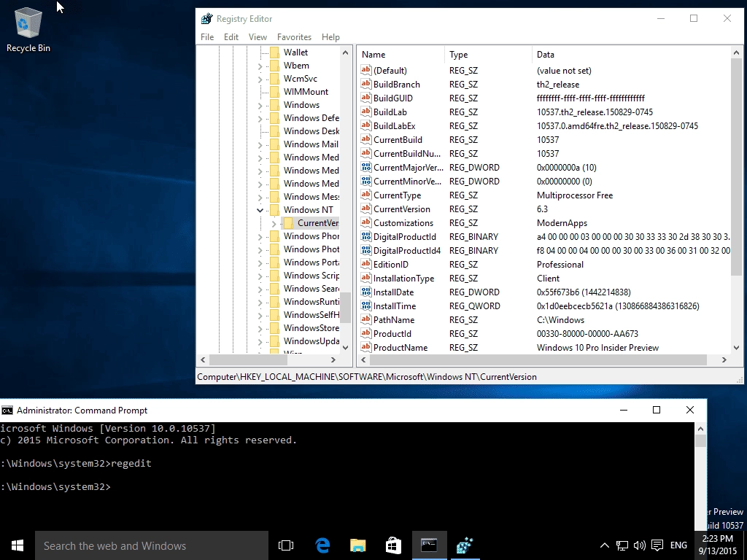Click the tree pane scroll-down arrow
The image size is (747, 560).
[345, 348]
